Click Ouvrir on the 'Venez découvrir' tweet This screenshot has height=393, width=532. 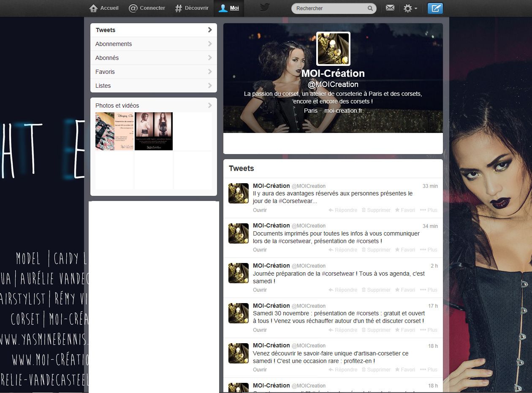(260, 370)
